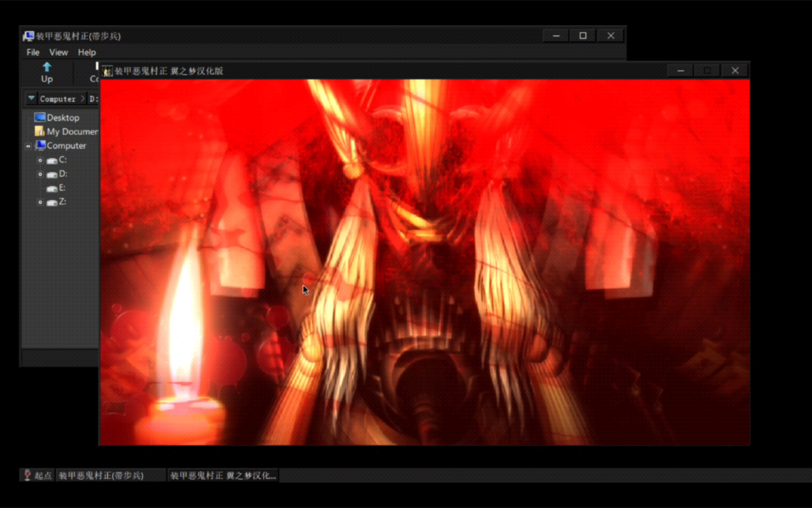Image resolution: width=812 pixels, height=508 pixels.
Task: Open the File menu in file manager
Action: [33, 52]
